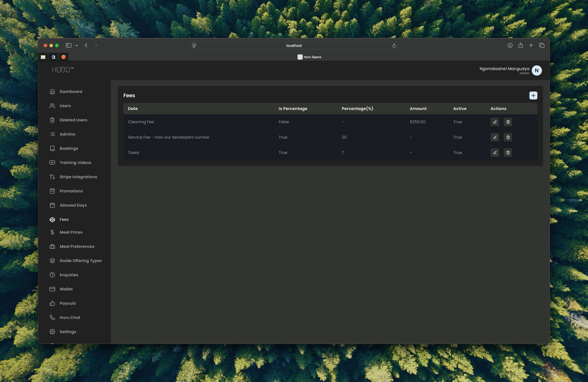Open the orange cube bookmark in the bookmarks bar
588x382 pixels.
[64, 57]
